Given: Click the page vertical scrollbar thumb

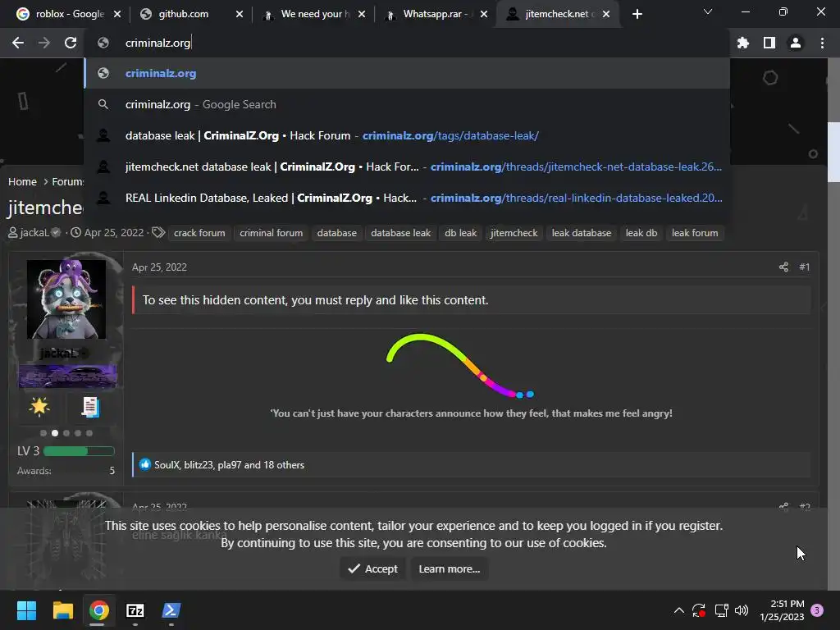Looking at the screenshot, I should (833, 152).
